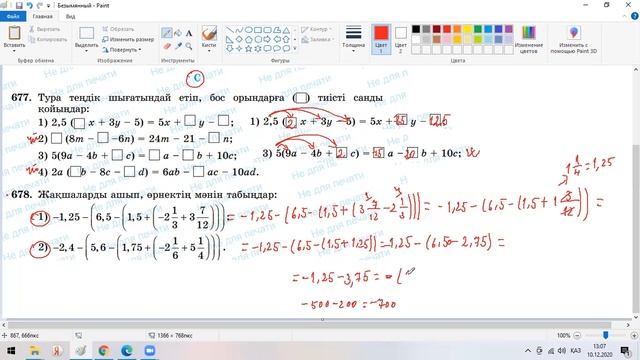Viewport: 640px width, 360px height.
Task: Open Paint help question mark icon
Action: click(635, 16)
